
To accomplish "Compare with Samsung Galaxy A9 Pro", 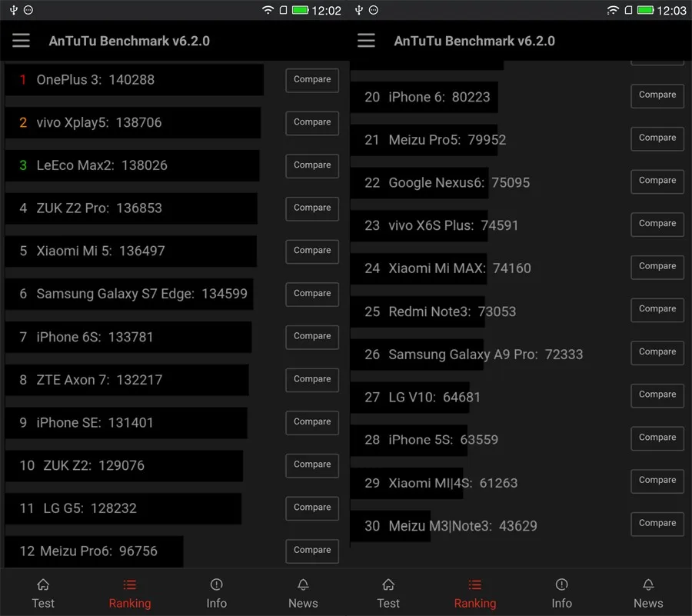I will (657, 352).
